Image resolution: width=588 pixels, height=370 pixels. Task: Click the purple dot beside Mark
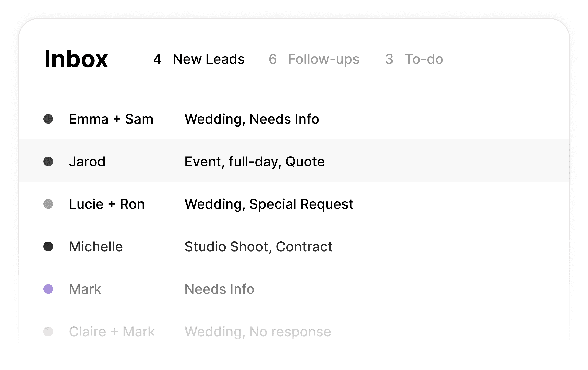(x=48, y=289)
